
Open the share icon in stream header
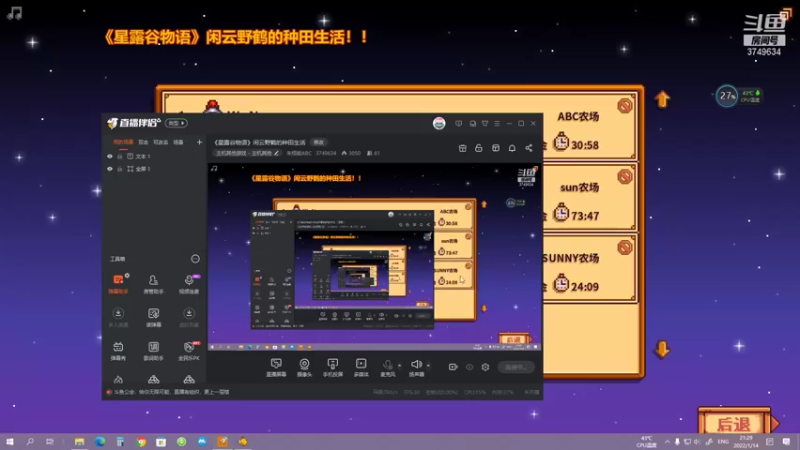coord(529,148)
